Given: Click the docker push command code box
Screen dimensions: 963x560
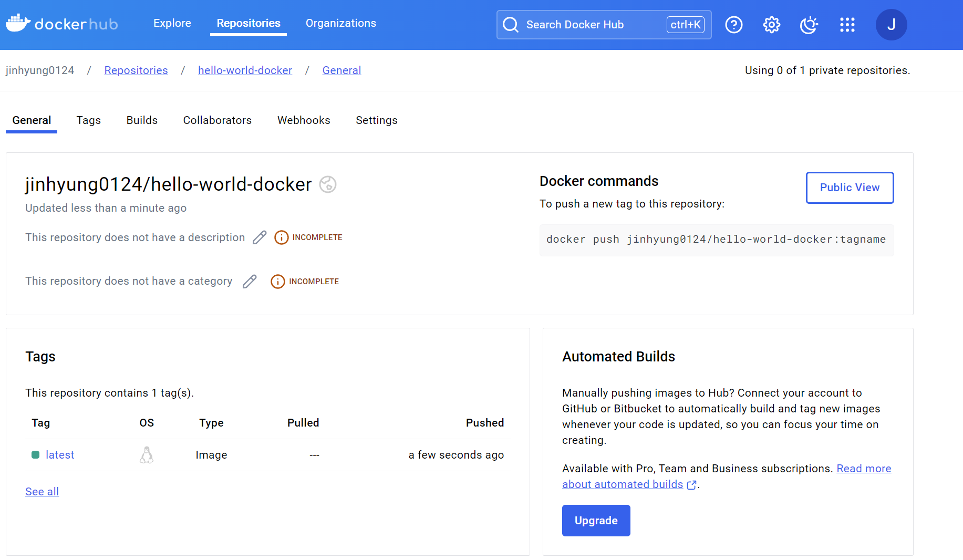Looking at the screenshot, I should [717, 240].
